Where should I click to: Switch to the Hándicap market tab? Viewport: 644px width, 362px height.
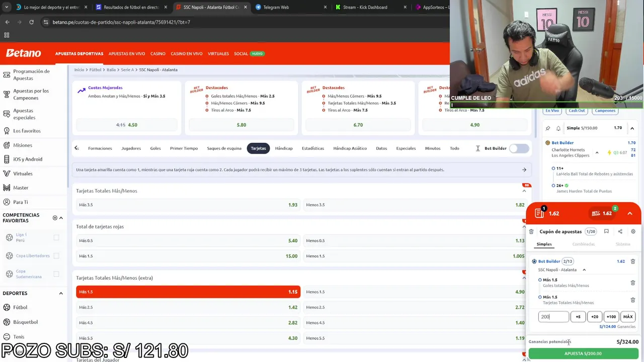pos(284,148)
